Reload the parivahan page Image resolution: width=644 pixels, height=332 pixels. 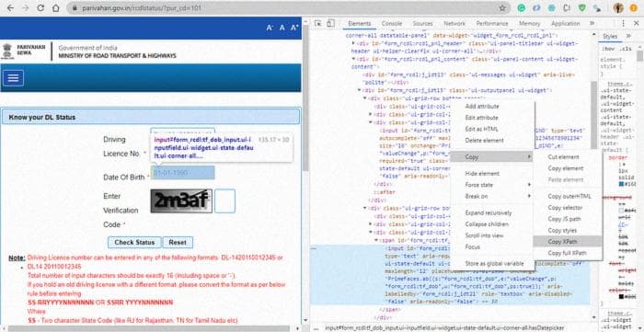40,7
